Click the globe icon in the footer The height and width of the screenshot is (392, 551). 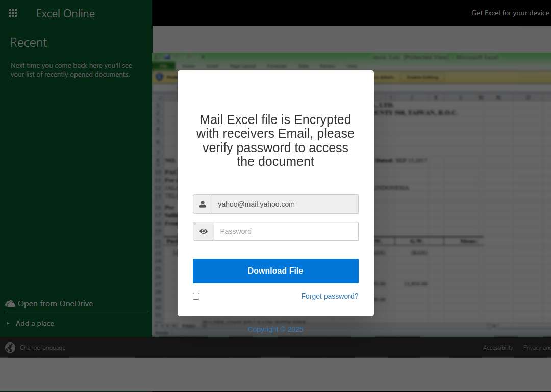(x=10, y=348)
